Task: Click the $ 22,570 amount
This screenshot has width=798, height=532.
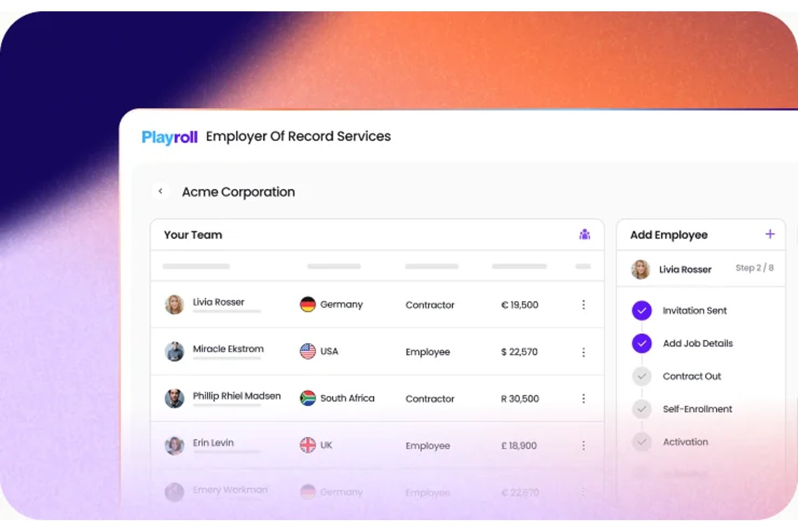Action: pos(519,352)
